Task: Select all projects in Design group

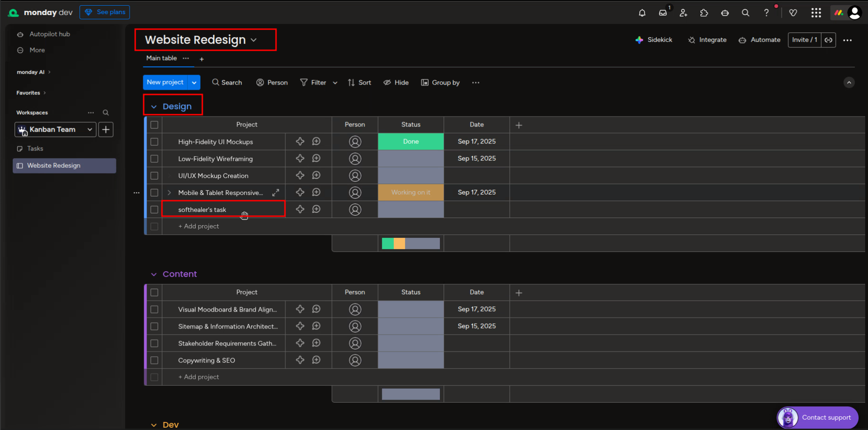Action: point(154,125)
